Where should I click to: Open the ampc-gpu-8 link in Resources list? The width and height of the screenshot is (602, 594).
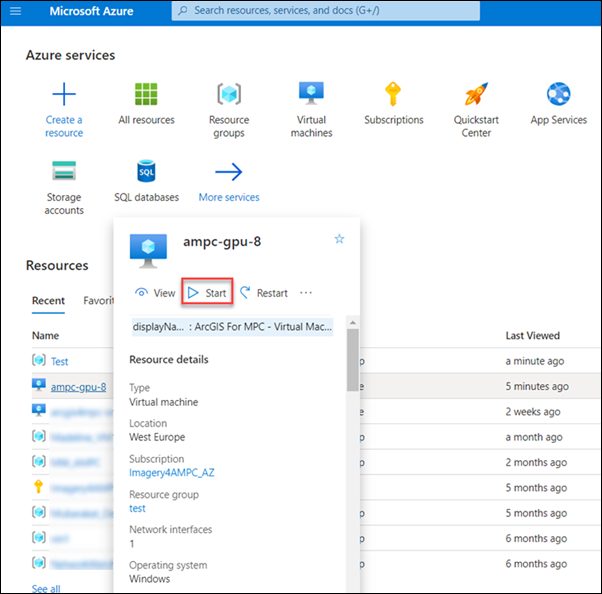coord(79,387)
